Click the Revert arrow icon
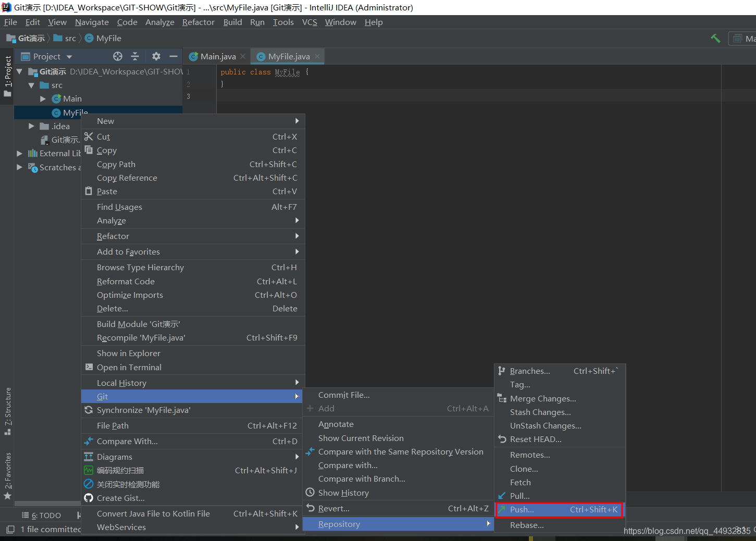This screenshot has width=756, height=541. 311,508
